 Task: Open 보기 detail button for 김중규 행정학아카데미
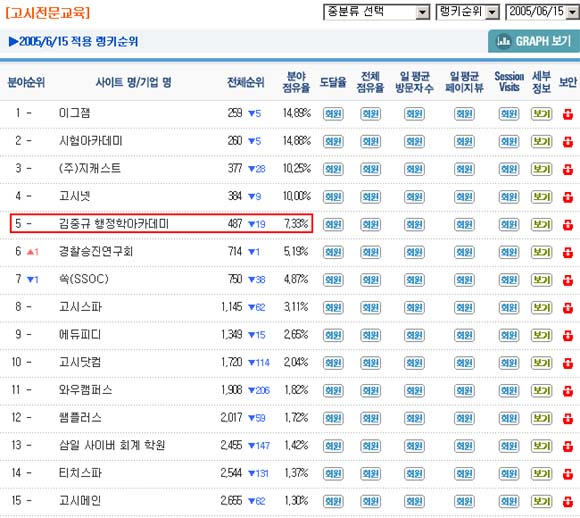coord(542,225)
